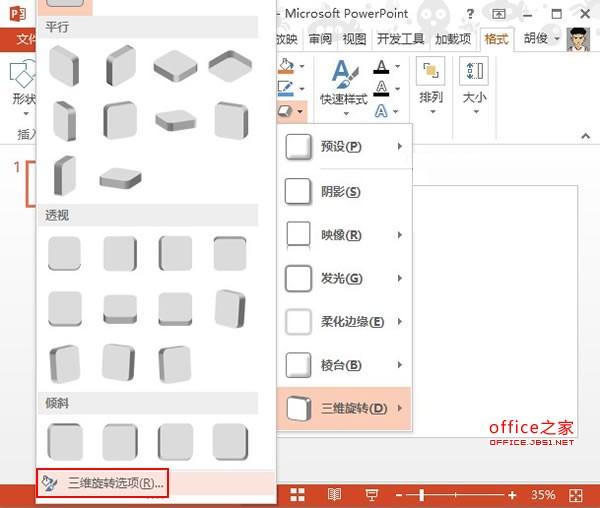The height and width of the screenshot is (508, 600).
Task: Choose second preset in second 透视 row
Action: tap(120, 309)
